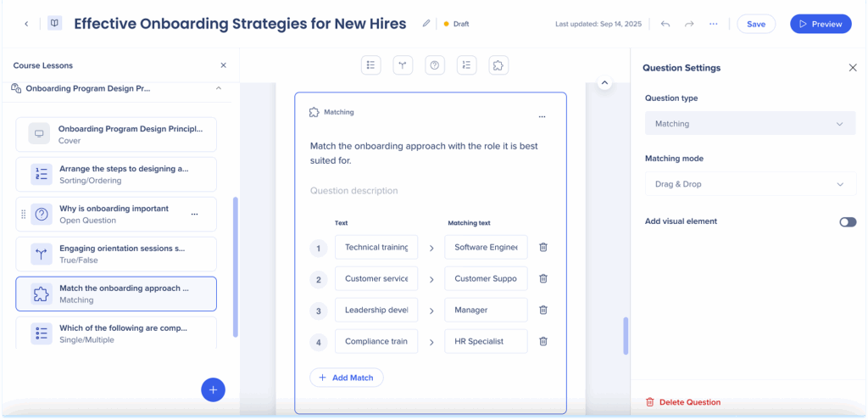Add a true/false branch question from toolbar
This screenshot has height=420, width=868.
tap(403, 65)
